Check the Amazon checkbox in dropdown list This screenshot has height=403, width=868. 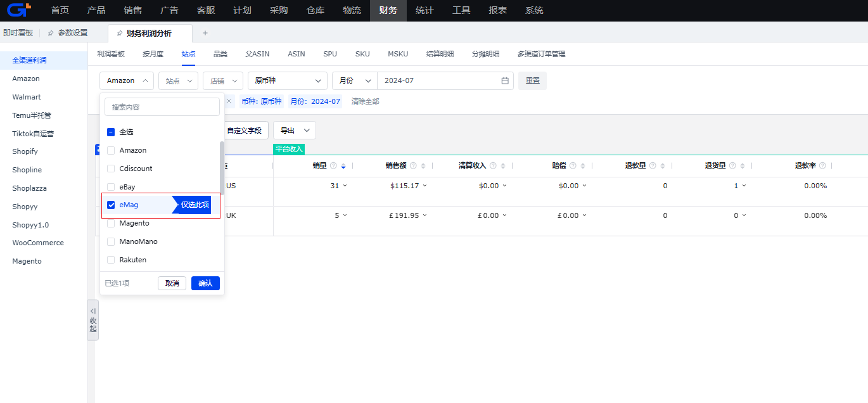tap(111, 150)
